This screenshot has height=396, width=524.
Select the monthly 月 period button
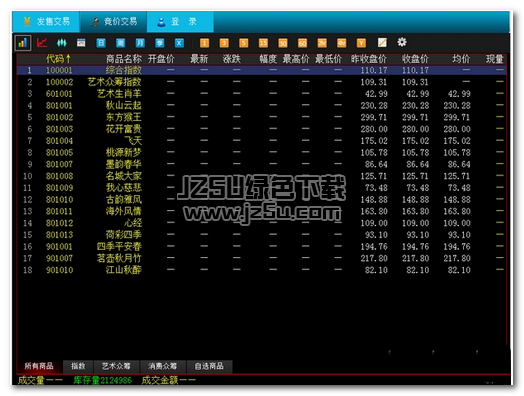pos(140,43)
